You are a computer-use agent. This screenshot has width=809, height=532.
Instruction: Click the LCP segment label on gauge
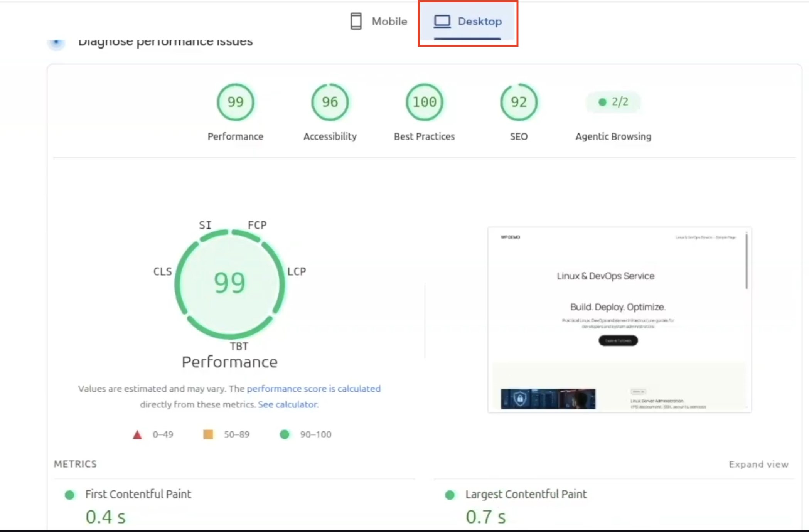297,271
